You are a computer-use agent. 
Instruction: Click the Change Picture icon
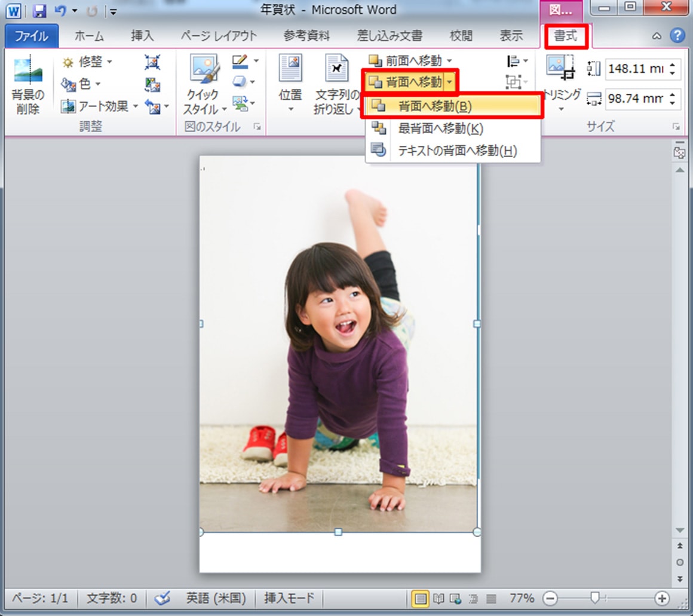tap(152, 84)
